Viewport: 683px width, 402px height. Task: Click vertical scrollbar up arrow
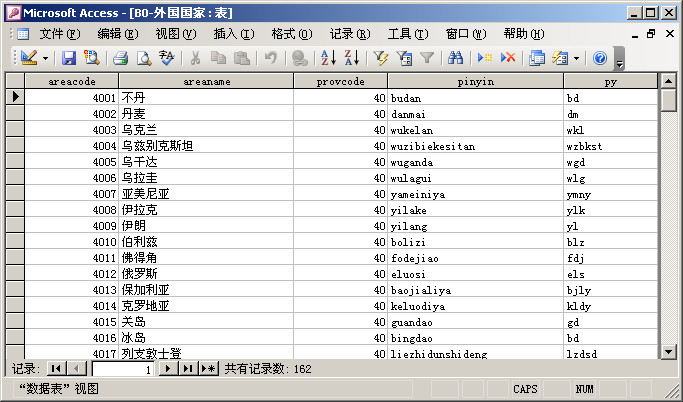click(668, 81)
